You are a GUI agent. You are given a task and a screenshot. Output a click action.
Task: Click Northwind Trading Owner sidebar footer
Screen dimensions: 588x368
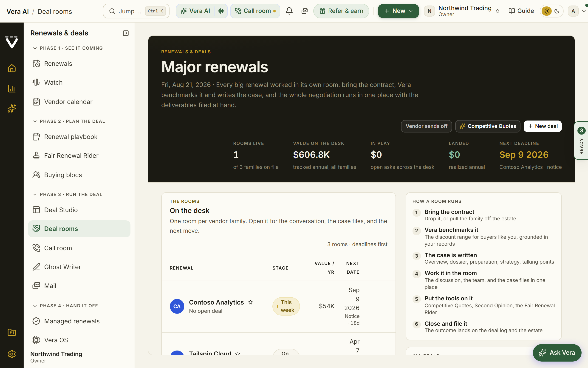[x=79, y=357]
